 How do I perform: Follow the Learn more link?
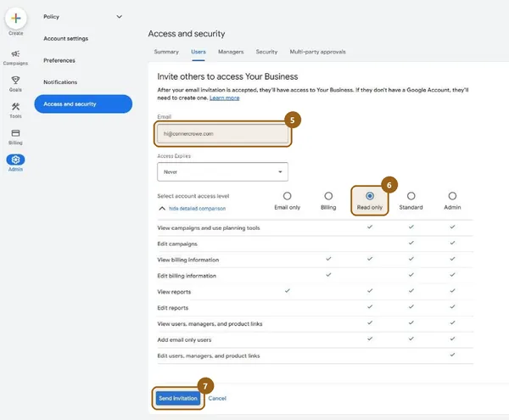pyautogui.click(x=224, y=98)
